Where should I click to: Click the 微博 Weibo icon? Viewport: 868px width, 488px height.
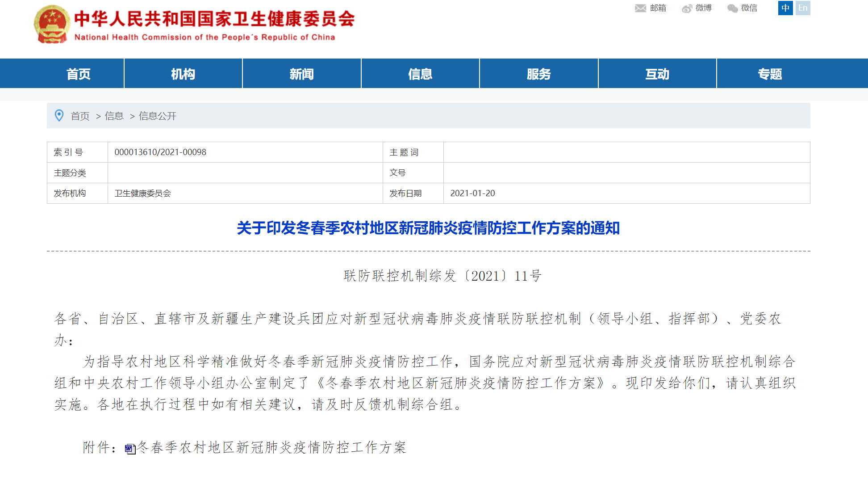[687, 8]
